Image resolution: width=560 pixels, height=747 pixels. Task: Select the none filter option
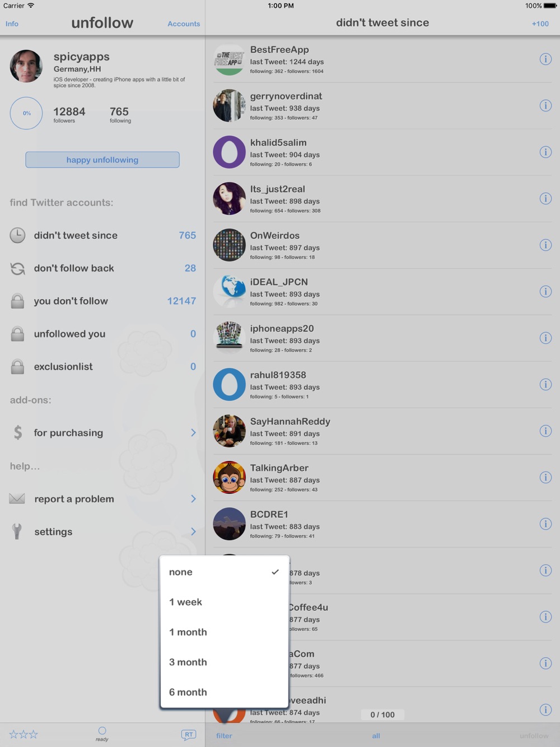click(224, 572)
